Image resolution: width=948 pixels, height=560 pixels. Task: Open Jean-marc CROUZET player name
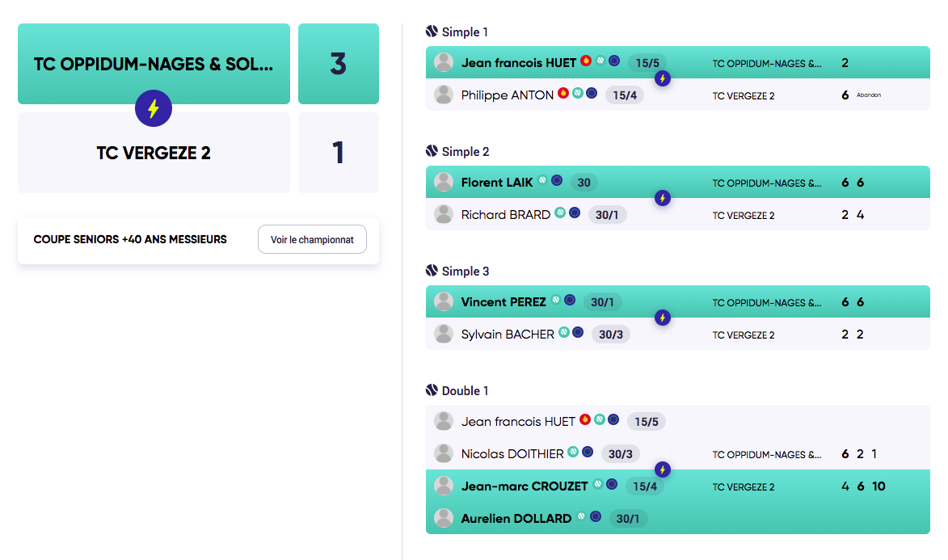pyautogui.click(x=525, y=486)
